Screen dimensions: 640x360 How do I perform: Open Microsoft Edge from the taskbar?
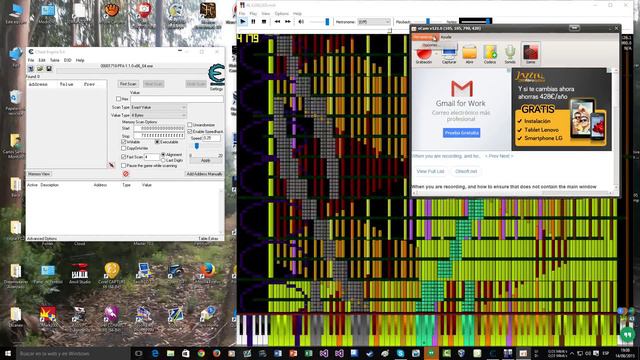(155, 353)
